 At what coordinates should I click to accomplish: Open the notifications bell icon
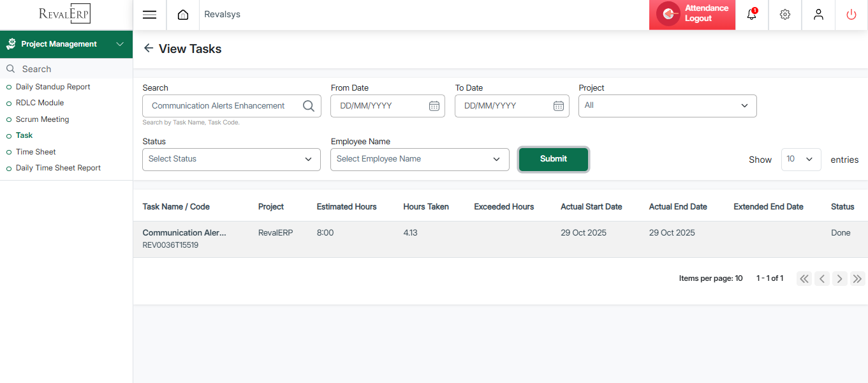(752, 15)
